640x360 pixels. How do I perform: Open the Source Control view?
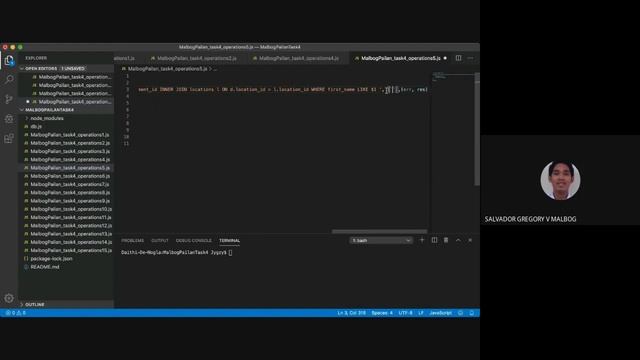tap(9, 99)
